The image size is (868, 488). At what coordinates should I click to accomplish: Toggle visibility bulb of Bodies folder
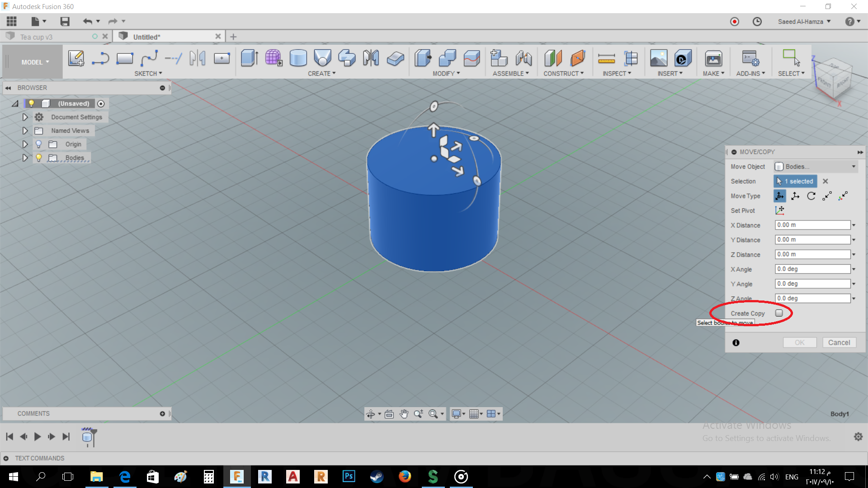pyautogui.click(x=39, y=158)
